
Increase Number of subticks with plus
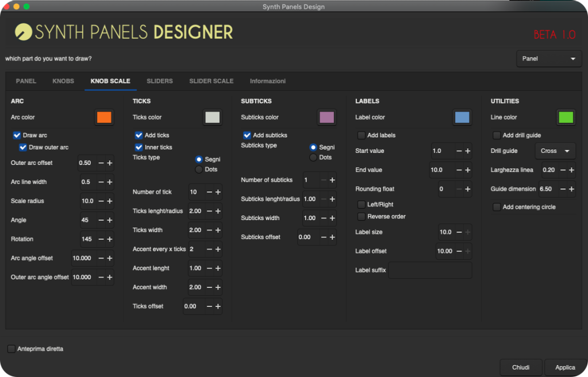[x=332, y=180]
